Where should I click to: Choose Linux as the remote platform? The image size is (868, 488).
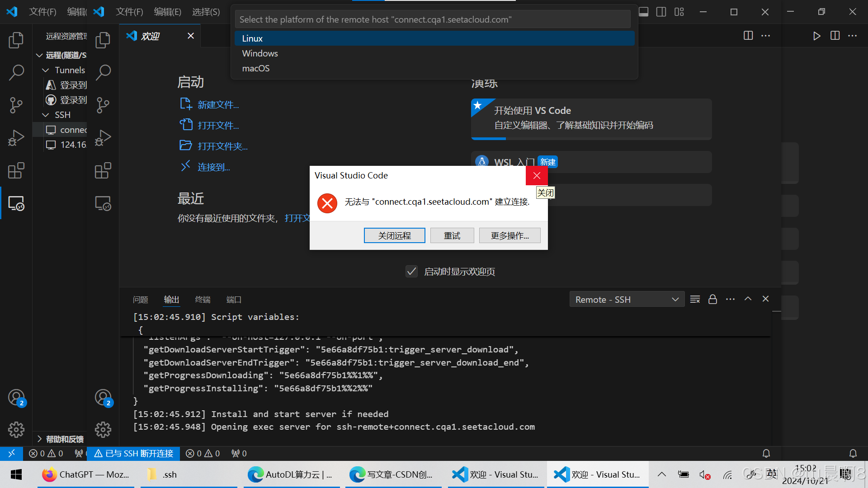[x=434, y=38]
